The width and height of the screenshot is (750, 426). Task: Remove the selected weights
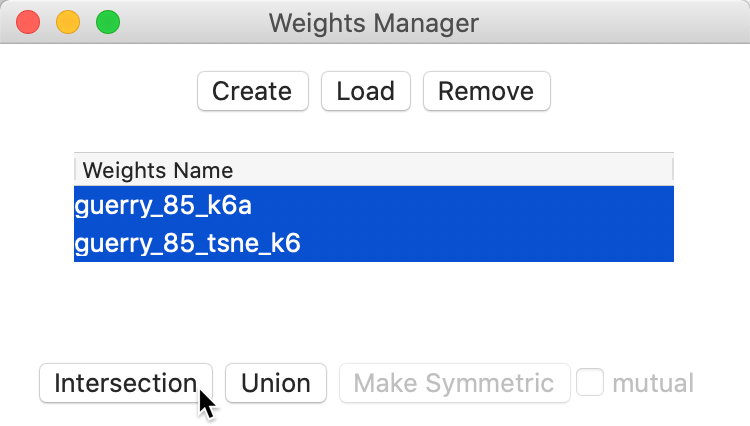[x=486, y=91]
